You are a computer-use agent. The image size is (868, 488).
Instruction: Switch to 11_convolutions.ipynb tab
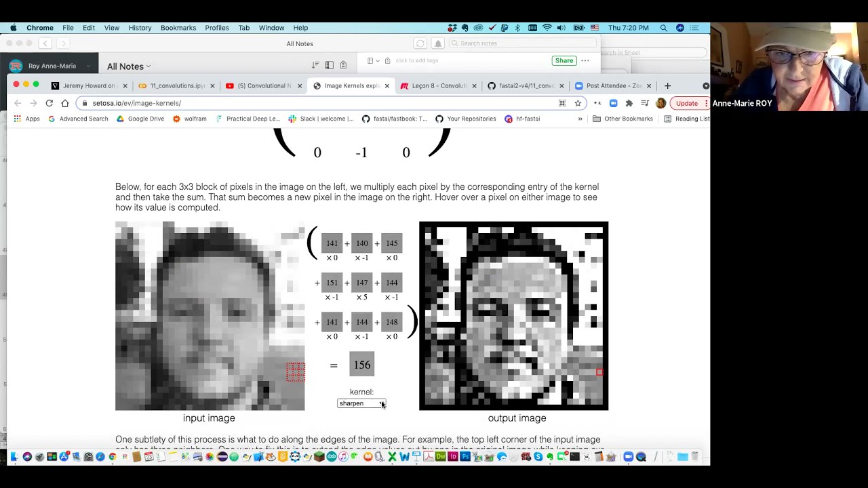pos(177,86)
